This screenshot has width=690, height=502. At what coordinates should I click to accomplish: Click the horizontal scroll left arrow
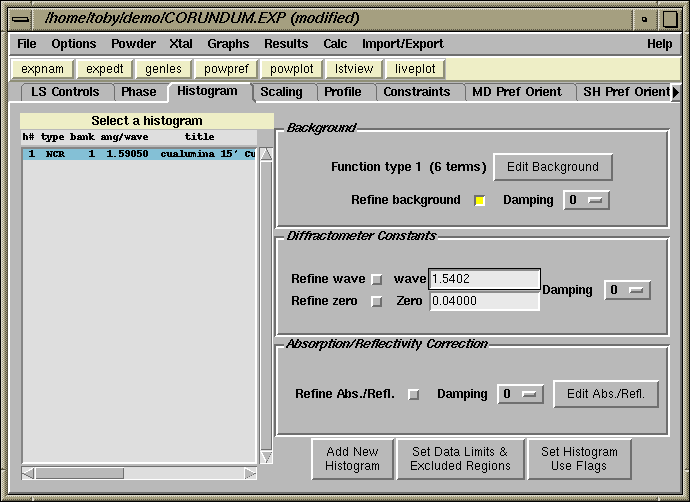point(28,473)
